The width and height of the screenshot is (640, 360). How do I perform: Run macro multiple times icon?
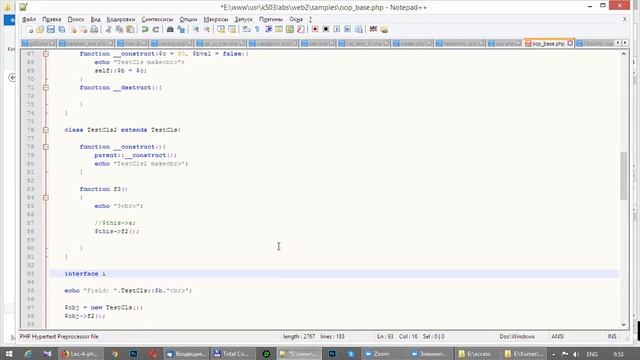pos(347,29)
